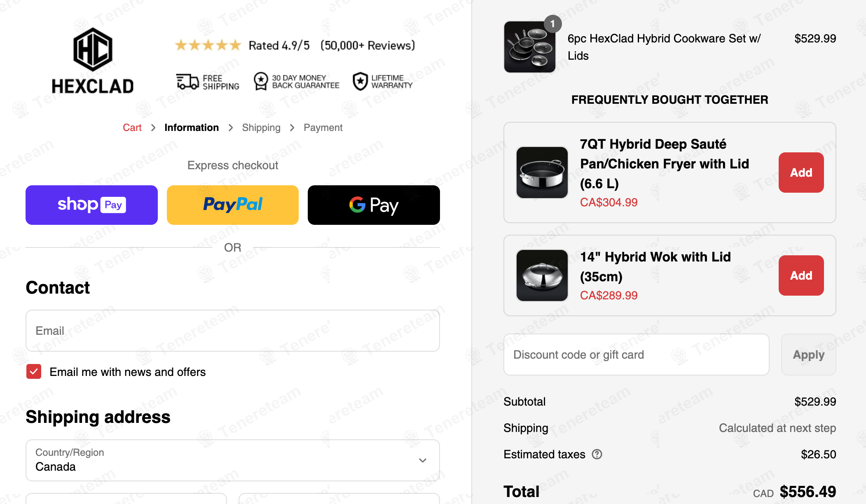Uncheck Email me with news and offers
This screenshot has width=866, height=504.
34,371
